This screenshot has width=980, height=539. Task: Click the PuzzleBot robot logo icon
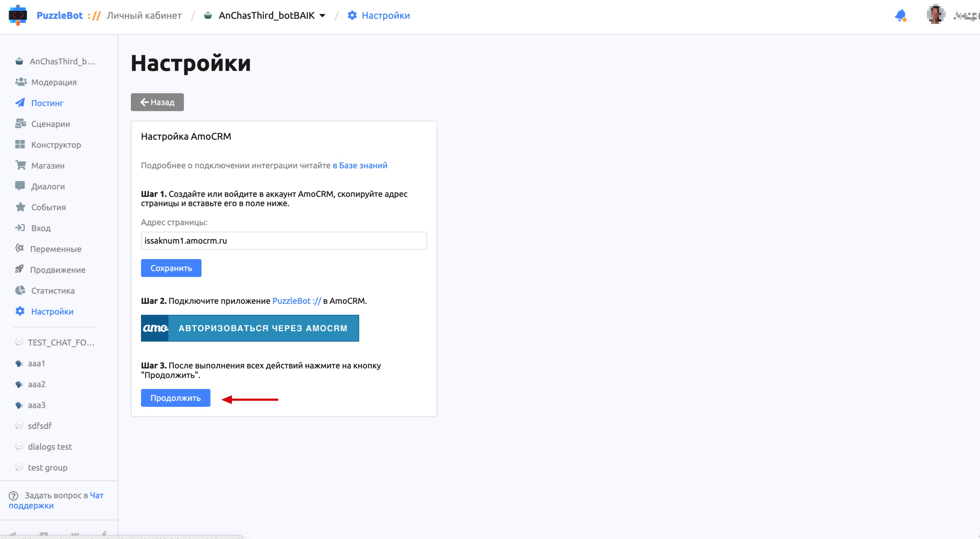click(17, 15)
